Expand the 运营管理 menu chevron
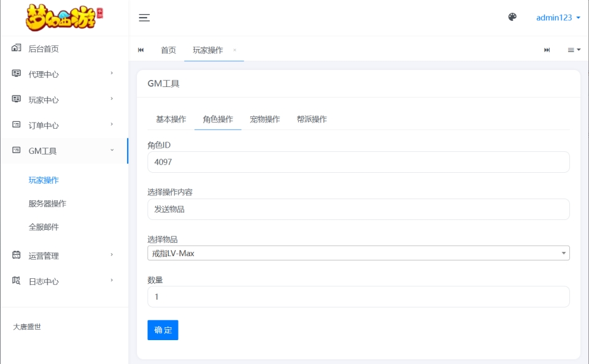589x364 pixels. [x=112, y=254]
